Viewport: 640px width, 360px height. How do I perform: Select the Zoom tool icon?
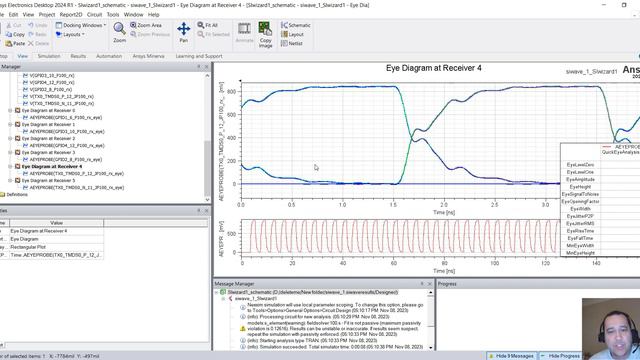[x=119, y=29]
